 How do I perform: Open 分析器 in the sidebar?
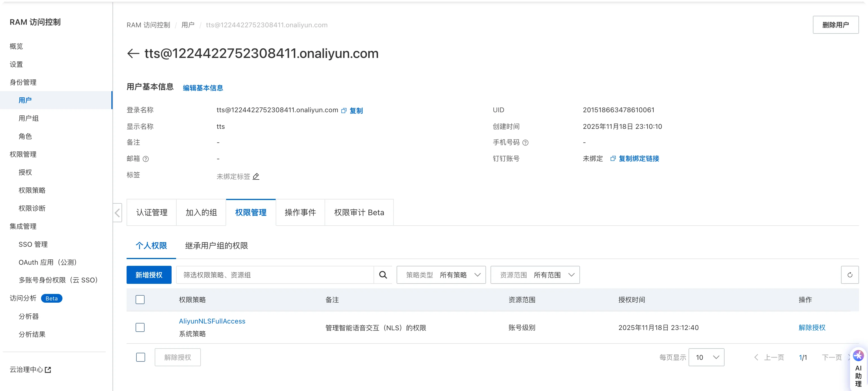click(29, 316)
